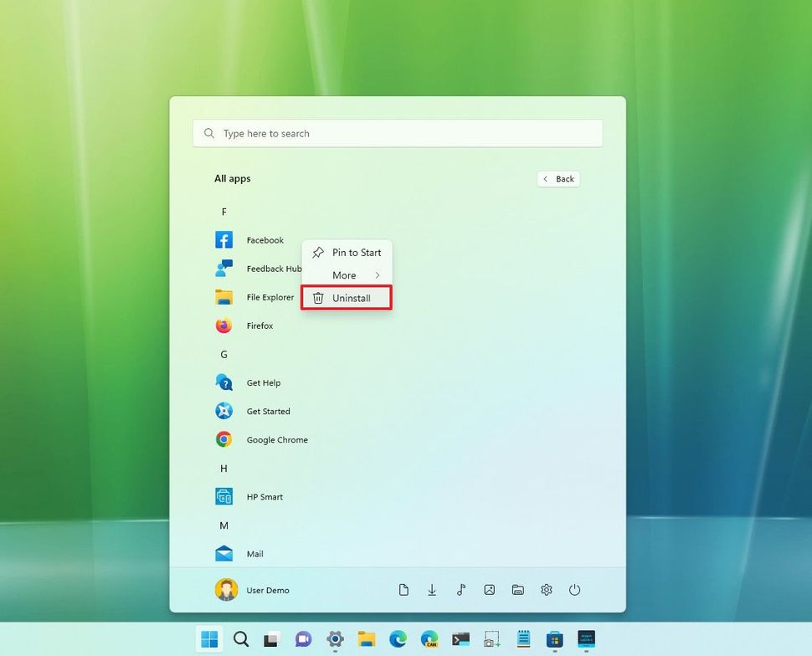Open Microsoft Store from the taskbar
Screen dimensions: 812x656
pyautogui.click(x=553, y=639)
